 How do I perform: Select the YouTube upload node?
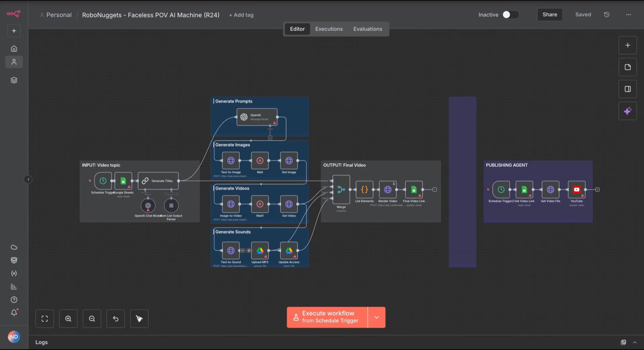(577, 190)
